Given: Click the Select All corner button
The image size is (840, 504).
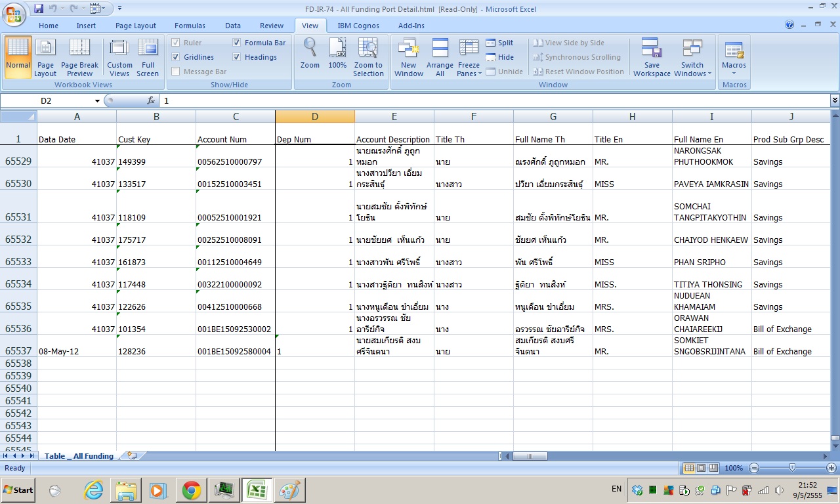Looking at the screenshot, I should point(18,116).
